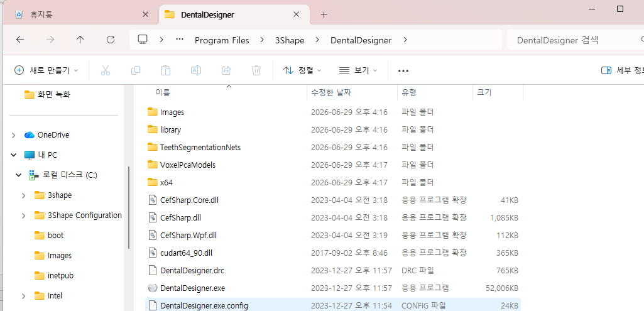The width and height of the screenshot is (644, 311).
Task: Click the 휴지통 tab recycle bin icon
Action: click(x=19, y=15)
